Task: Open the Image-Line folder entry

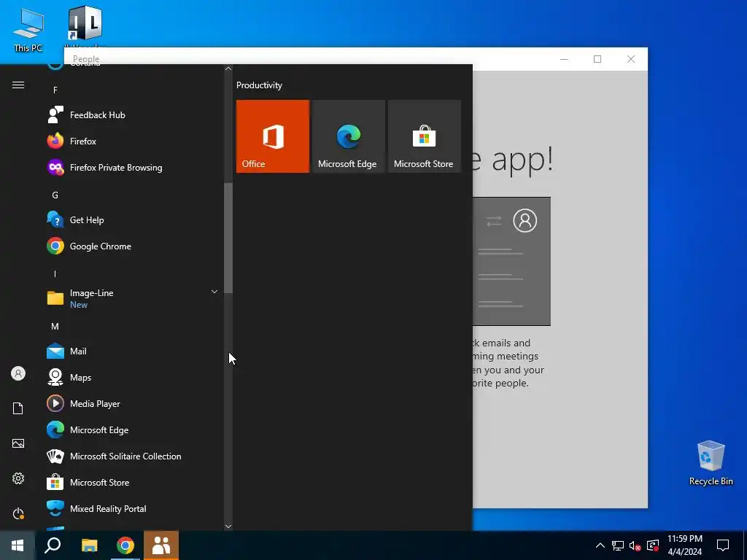Action: coord(133,298)
